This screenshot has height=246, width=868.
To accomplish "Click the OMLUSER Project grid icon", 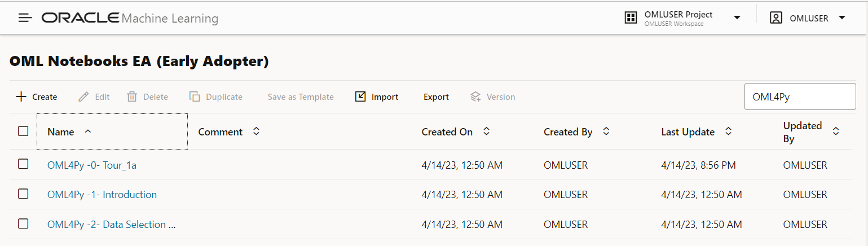I will (631, 18).
